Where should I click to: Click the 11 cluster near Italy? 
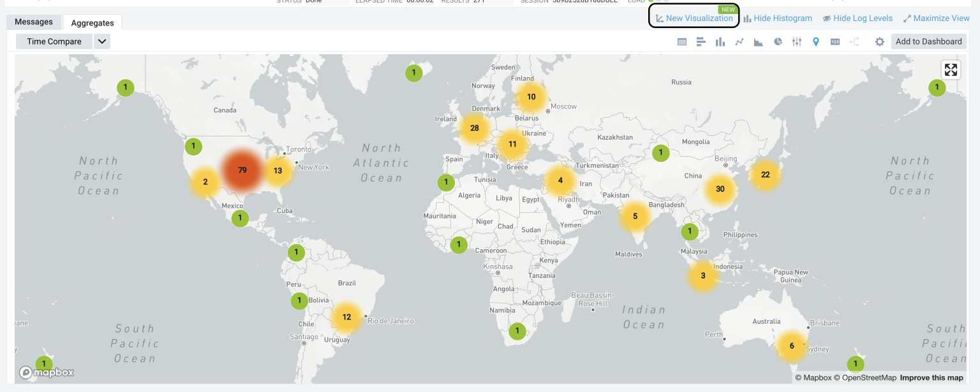coord(512,144)
